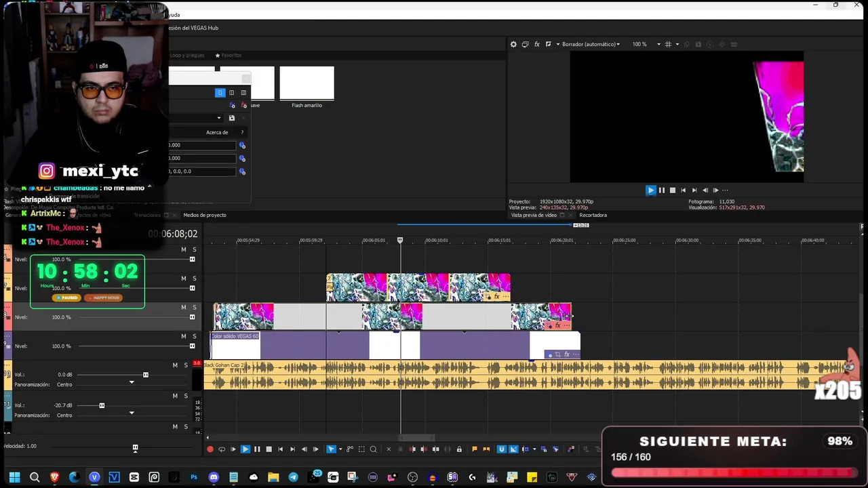Viewport: 868px width, 488px height.
Task: Click the timeline playhead marker on the ruler
Action: (x=400, y=240)
